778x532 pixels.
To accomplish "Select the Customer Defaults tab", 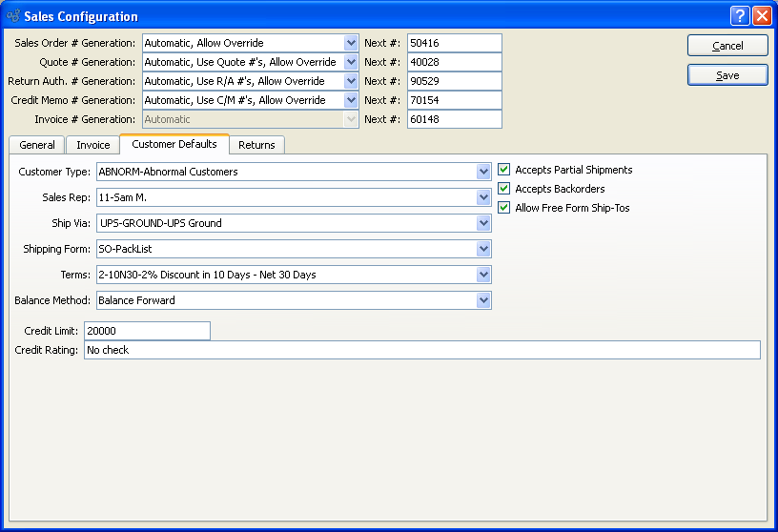I will [174, 144].
